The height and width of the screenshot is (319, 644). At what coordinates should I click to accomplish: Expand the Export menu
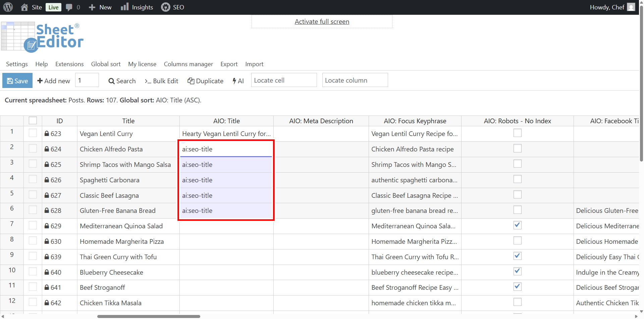(x=229, y=64)
